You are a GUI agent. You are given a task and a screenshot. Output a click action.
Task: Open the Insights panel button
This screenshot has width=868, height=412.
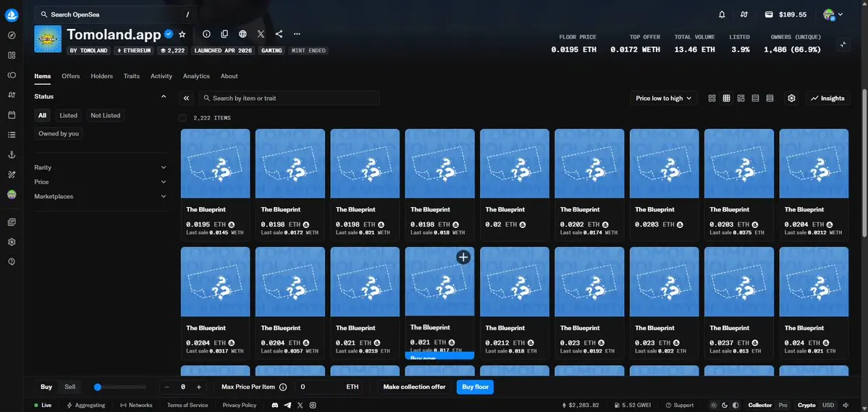tap(828, 98)
